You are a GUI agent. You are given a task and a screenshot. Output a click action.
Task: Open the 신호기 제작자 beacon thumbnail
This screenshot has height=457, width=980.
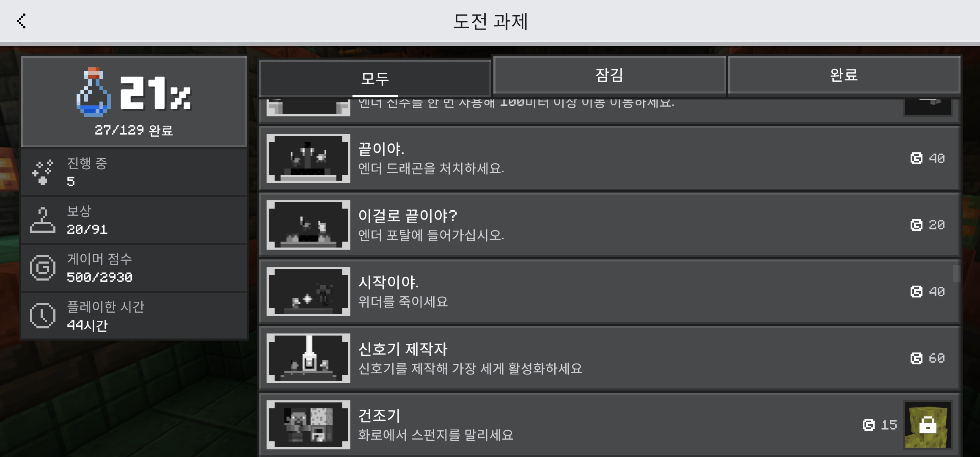click(x=308, y=358)
